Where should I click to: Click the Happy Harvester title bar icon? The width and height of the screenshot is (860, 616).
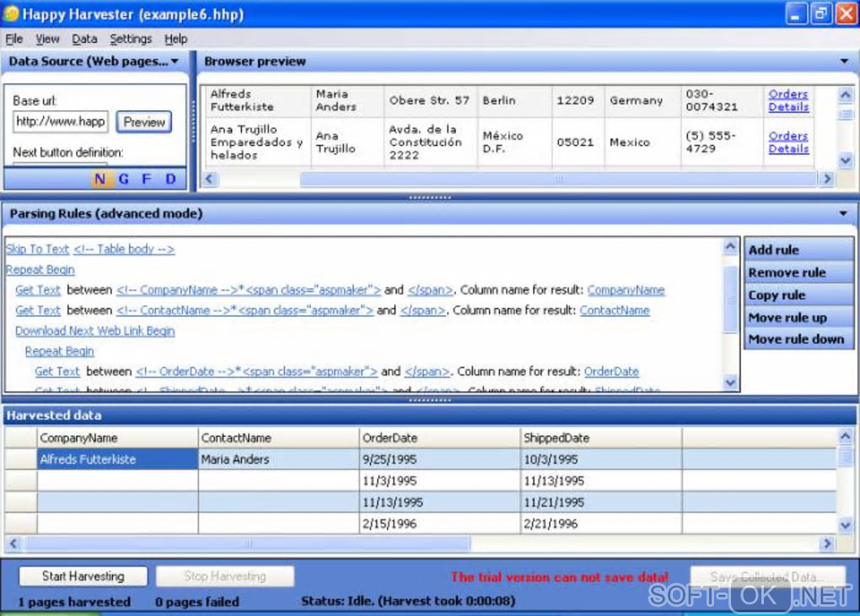11,13
